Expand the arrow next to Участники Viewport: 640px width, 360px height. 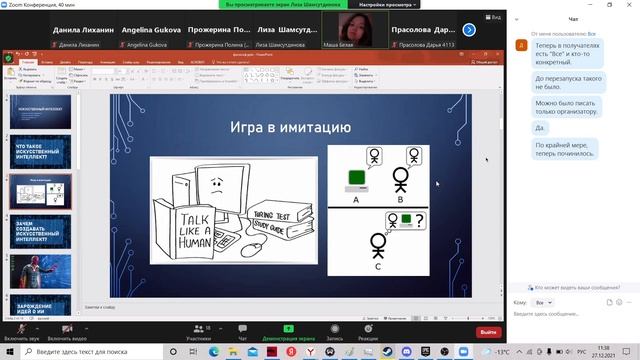click(221, 329)
